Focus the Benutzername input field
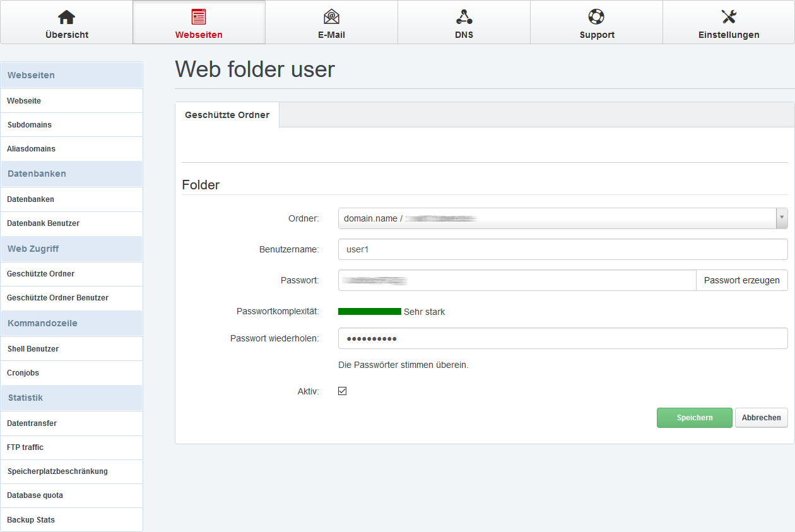This screenshot has width=795, height=532. (562, 249)
